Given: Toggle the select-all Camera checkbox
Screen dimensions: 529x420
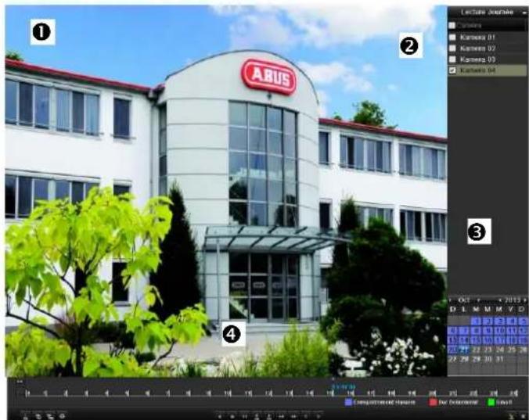Looking at the screenshot, I should point(452,25).
